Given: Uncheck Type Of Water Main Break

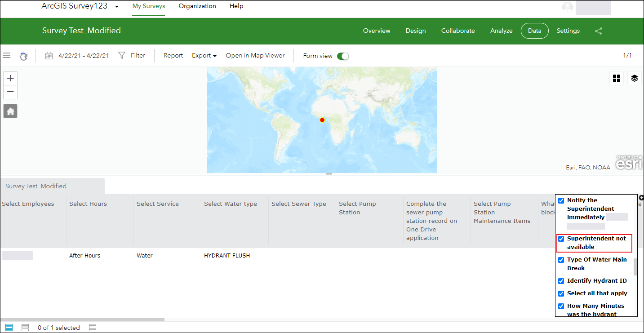Looking at the screenshot, I should [x=561, y=260].
